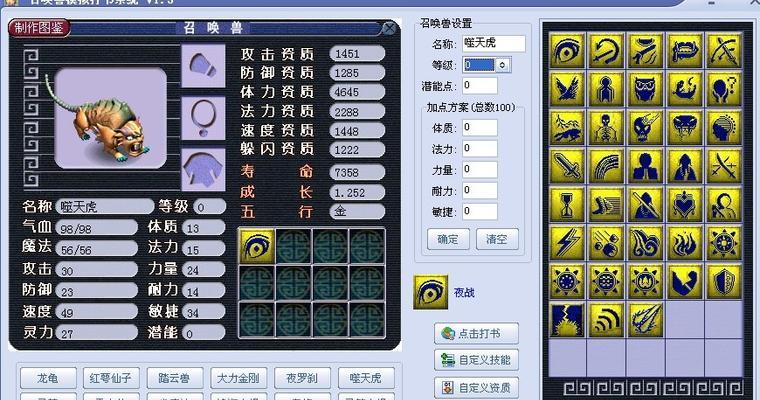Viewport: 760px width, 400px height.
Task: Pick the spiked sun icon with flame inside
Action: pos(645,281)
